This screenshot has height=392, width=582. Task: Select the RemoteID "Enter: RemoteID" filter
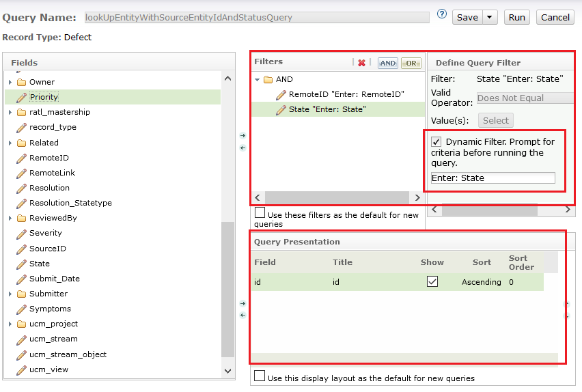[x=346, y=94]
